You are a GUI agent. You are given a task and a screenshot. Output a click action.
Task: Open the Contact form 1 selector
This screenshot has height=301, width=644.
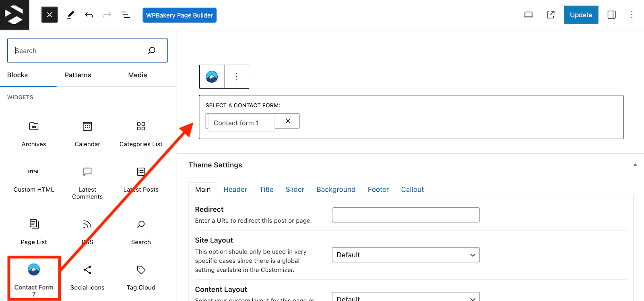(241, 123)
